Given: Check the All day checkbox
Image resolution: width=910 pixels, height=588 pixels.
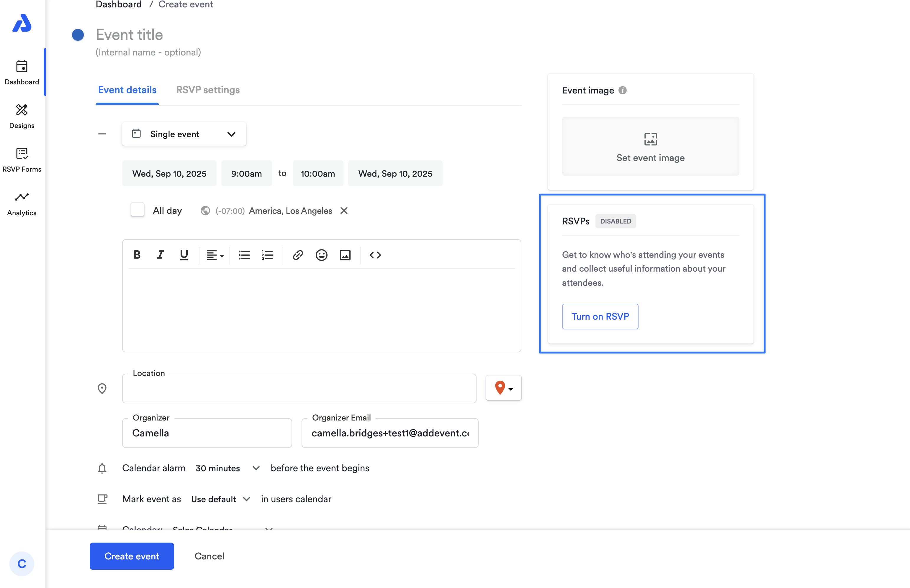Looking at the screenshot, I should click(137, 210).
